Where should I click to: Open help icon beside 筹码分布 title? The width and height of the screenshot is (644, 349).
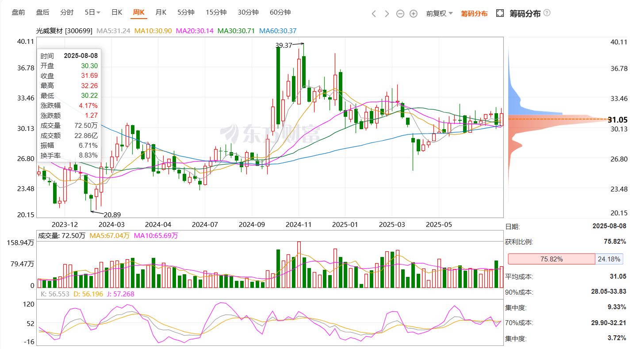(x=547, y=13)
